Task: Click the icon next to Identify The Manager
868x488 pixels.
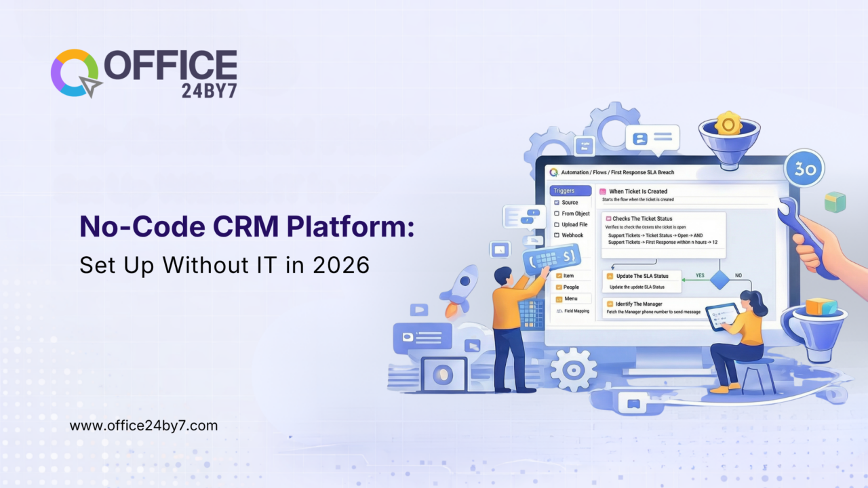Action: [x=610, y=304]
